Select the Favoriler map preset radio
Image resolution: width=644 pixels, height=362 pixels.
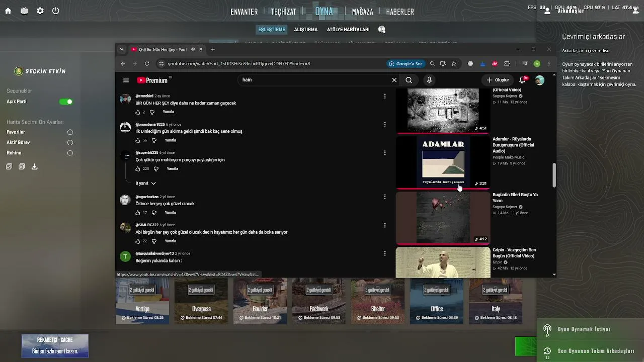70,132
